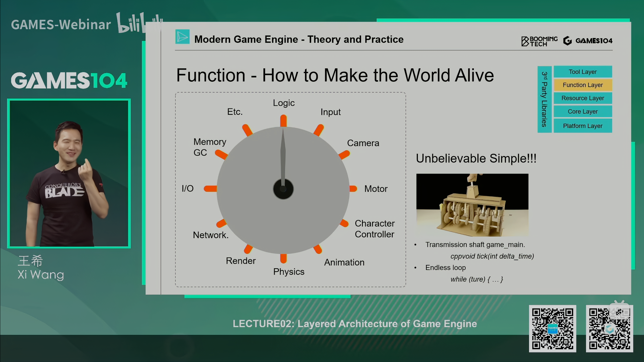Screen dimensions: 644x362
Task: Click the orange tick above Physics
Action: [284, 258]
